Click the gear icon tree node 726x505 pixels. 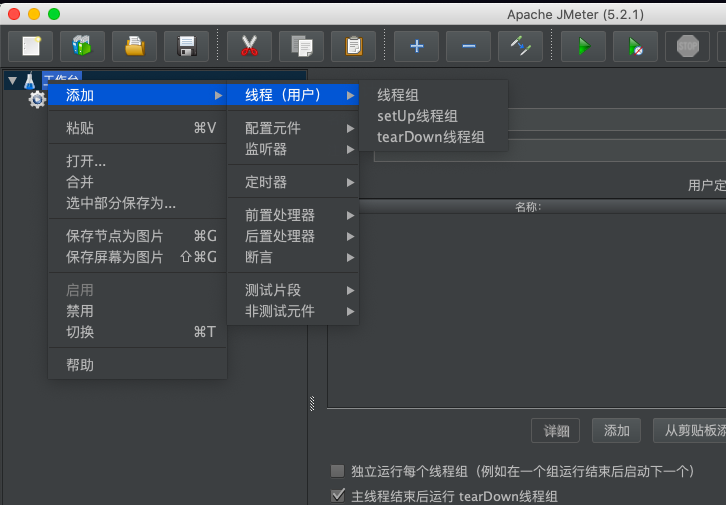click(37, 99)
